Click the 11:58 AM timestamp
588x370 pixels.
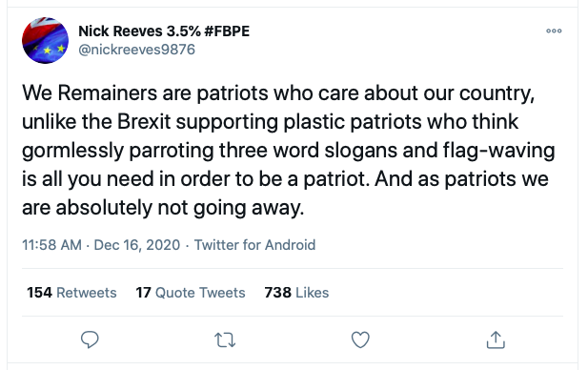(x=51, y=245)
